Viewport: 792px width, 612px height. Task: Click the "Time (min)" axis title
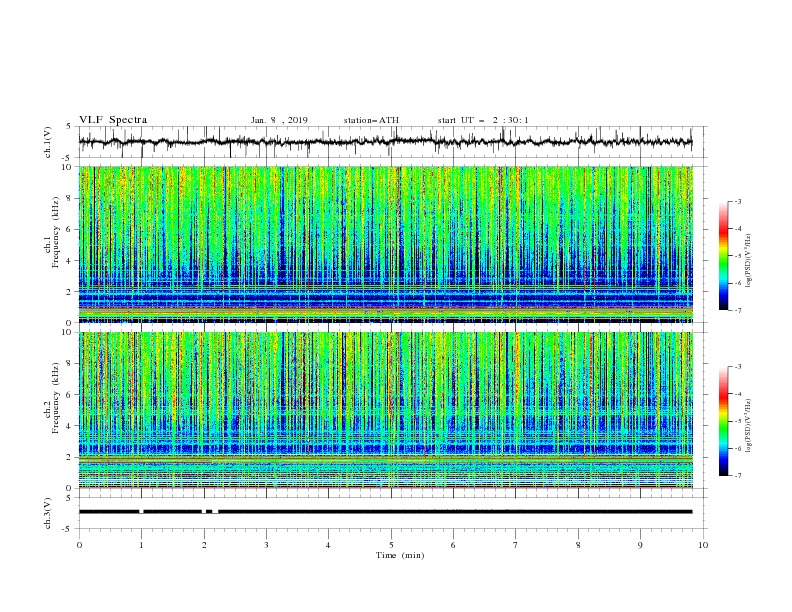400,555
